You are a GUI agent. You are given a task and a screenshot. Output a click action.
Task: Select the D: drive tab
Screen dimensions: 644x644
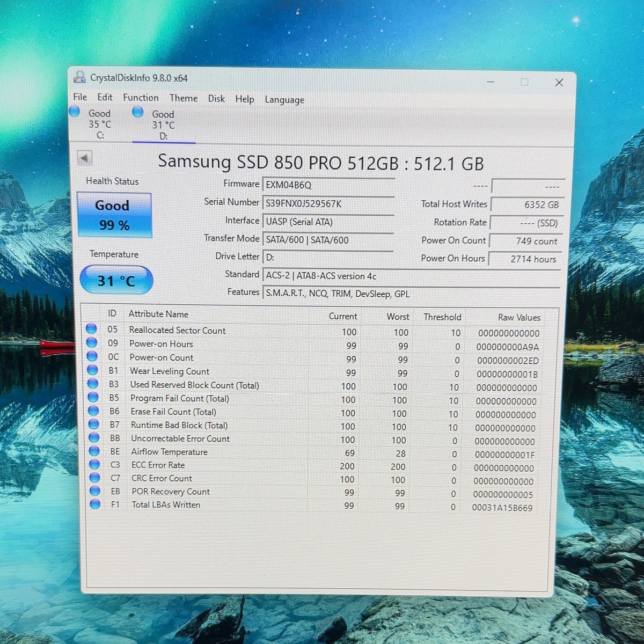pos(164,125)
